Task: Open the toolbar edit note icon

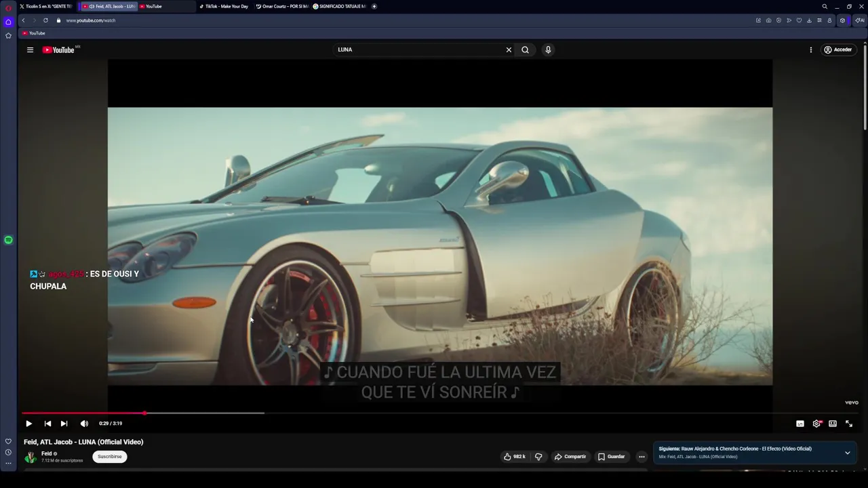Action: tap(758, 20)
